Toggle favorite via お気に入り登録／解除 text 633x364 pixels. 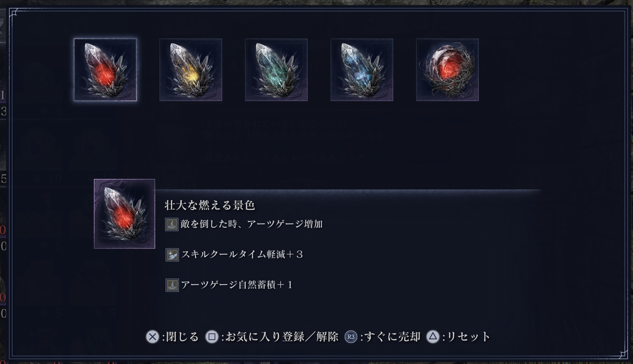(x=282, y=336)
